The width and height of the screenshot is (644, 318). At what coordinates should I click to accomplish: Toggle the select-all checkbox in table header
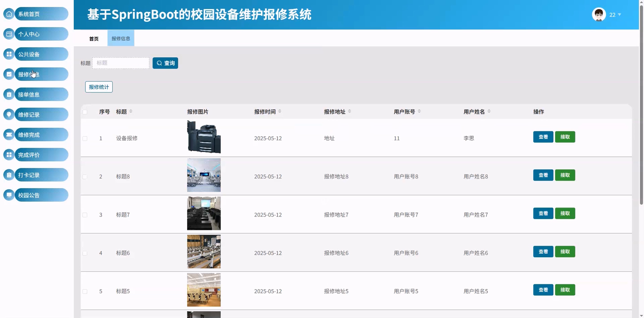pyautogui.click(x=85, y=112)
